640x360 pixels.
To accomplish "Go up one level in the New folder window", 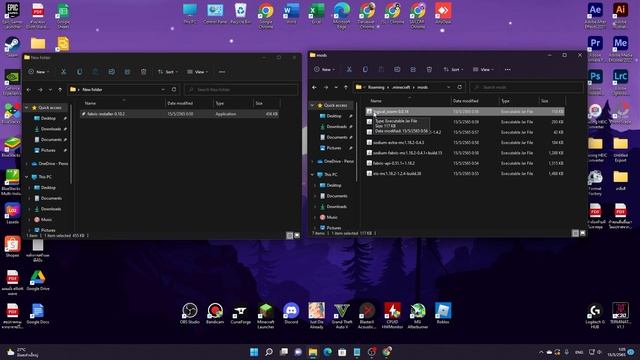I will coord(60,90).
